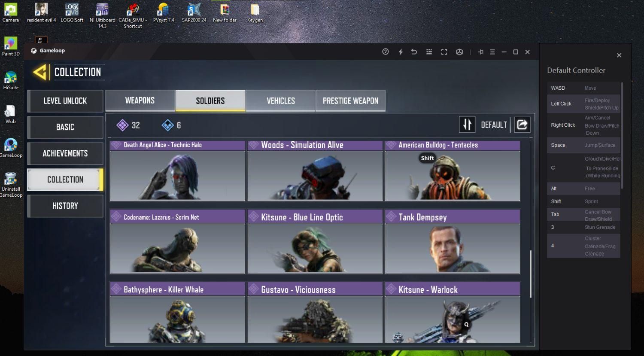Open LOGO!Soft desktop icon
The width and height of the screenshot is (644, 356).
(72, 13)
